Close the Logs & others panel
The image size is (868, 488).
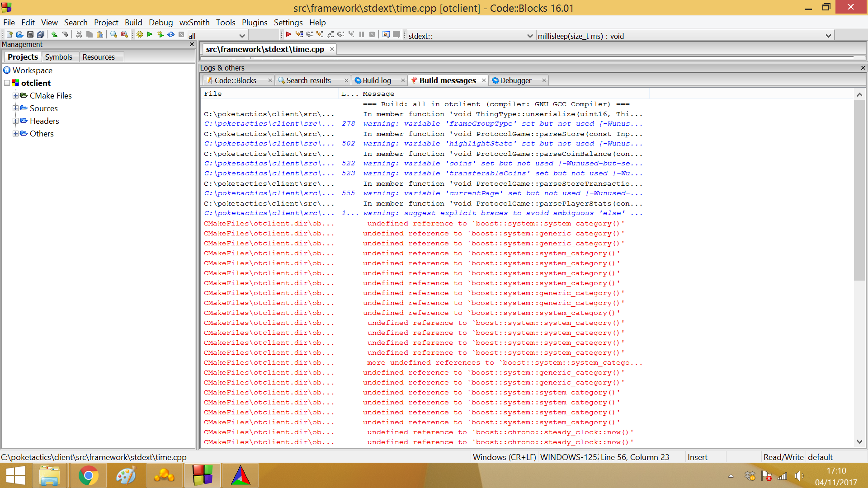pos(863,68)
